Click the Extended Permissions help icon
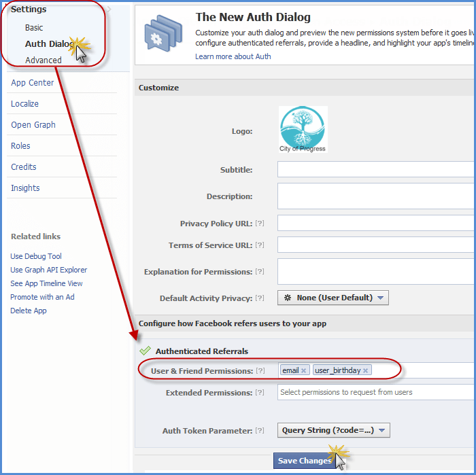476x475 pixels. tap(260, 392)
